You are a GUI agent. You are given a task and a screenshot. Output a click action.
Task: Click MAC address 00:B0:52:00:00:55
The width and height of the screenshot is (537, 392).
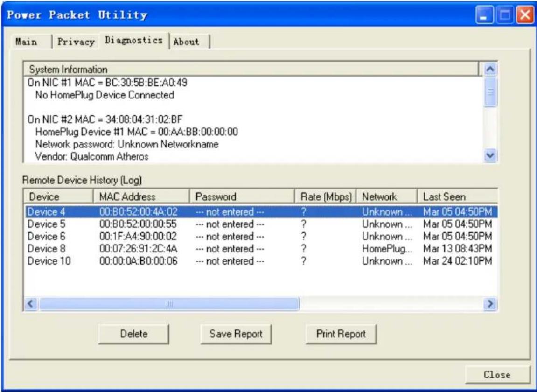[138, 224]
